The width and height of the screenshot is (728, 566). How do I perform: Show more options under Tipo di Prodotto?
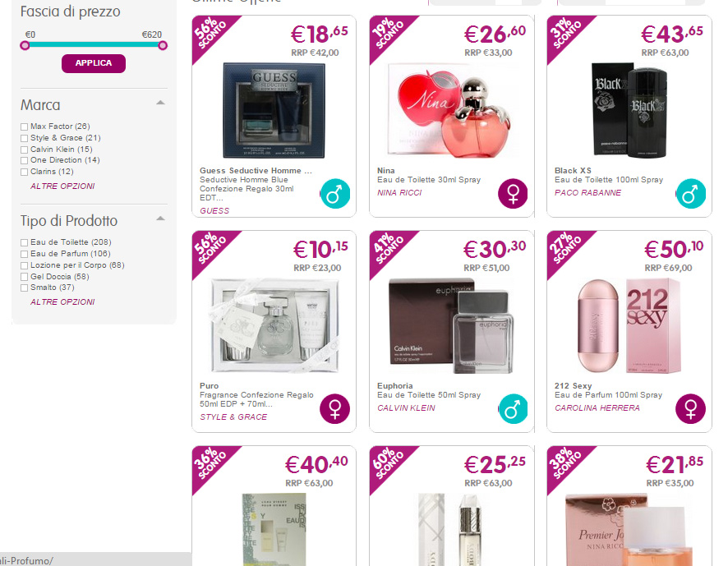tap(62, 301)
